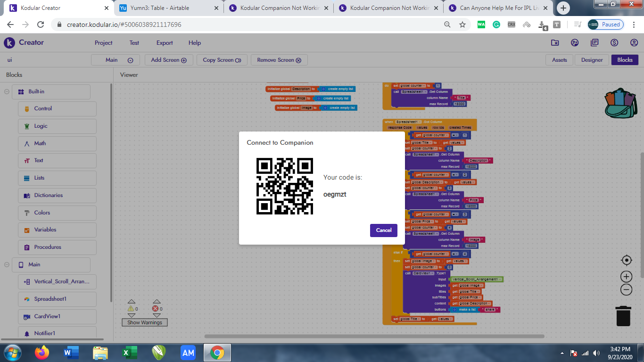This screenshot has width=644, height=362.
Task: Open the Text blocks category
Action: (57, 160)
